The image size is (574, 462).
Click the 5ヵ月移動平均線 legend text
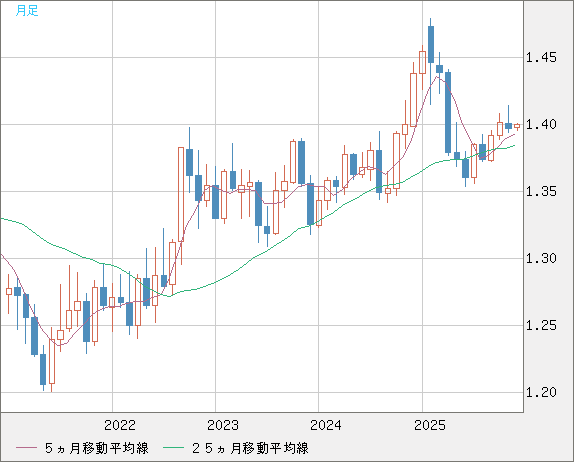(x=97, y=448)
